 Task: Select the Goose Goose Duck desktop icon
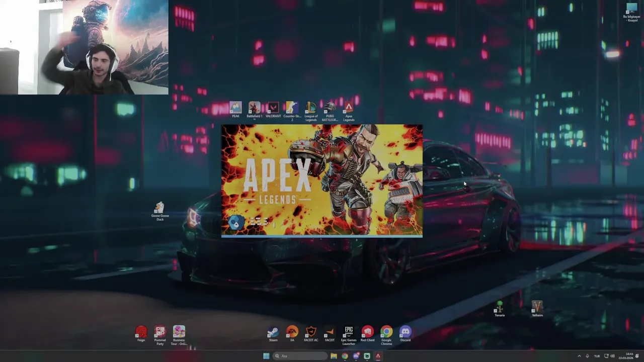pos(159,212)
